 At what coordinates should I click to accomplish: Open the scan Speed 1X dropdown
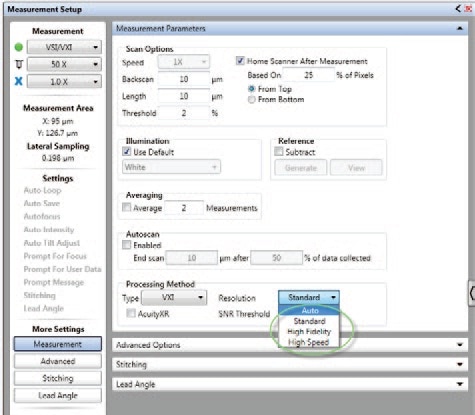[183, 62]
